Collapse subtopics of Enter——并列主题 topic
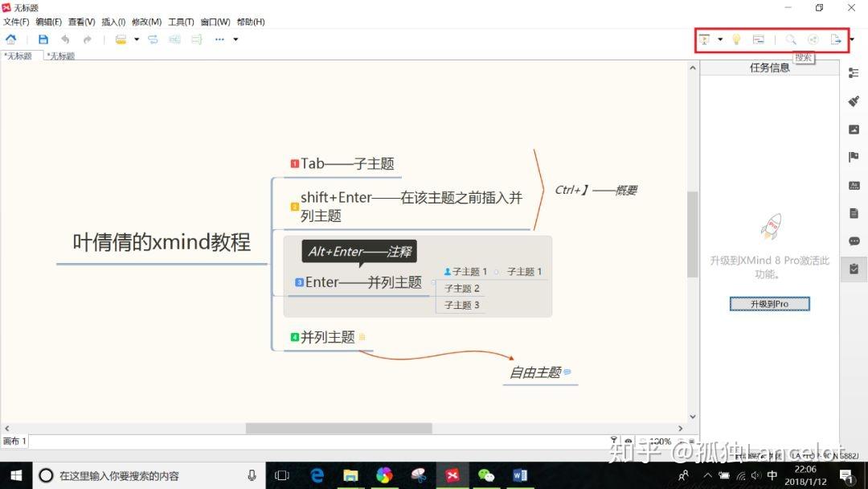868x489 pixels. [x=433, y=282]
